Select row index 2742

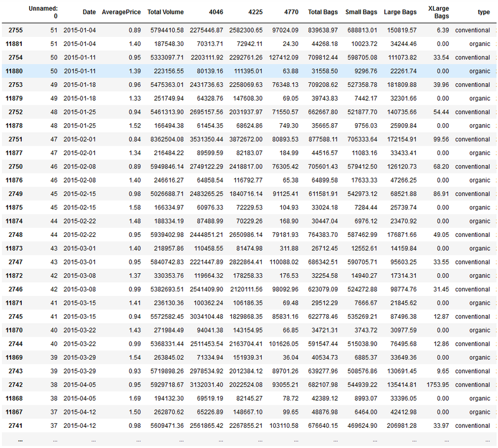(x=16, y=385)
